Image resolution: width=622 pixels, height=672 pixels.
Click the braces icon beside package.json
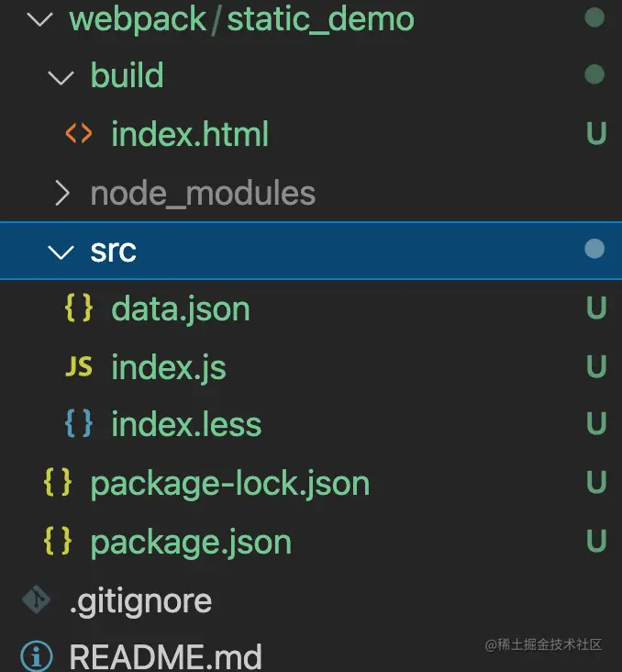tap(57, 542)
